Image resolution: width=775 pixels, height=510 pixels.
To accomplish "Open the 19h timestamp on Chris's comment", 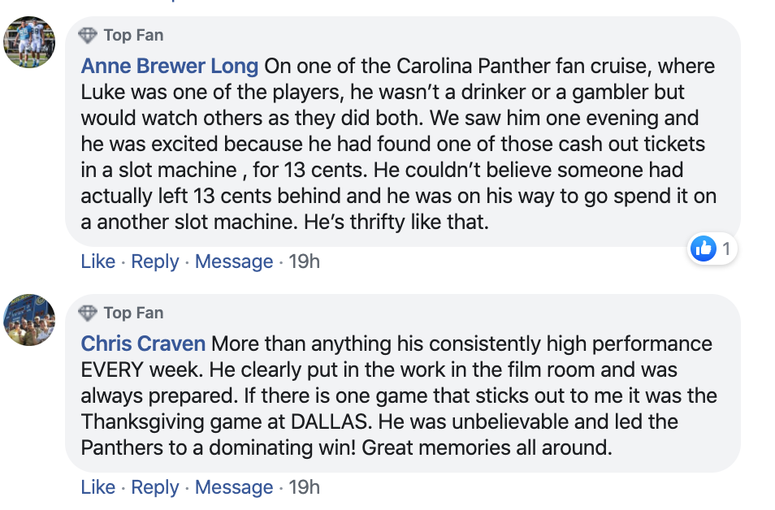I will (x=304, y=488).
